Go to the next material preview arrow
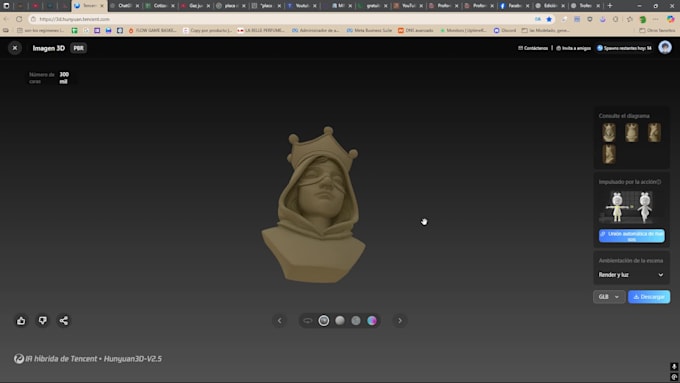The image size is (680, 383). click(x=400, y=321)
